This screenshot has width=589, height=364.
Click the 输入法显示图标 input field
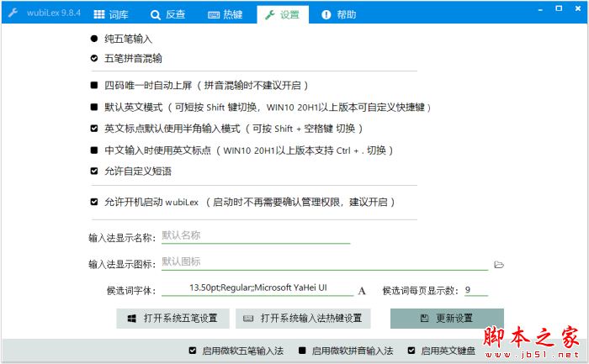click(x=325, y=262)
